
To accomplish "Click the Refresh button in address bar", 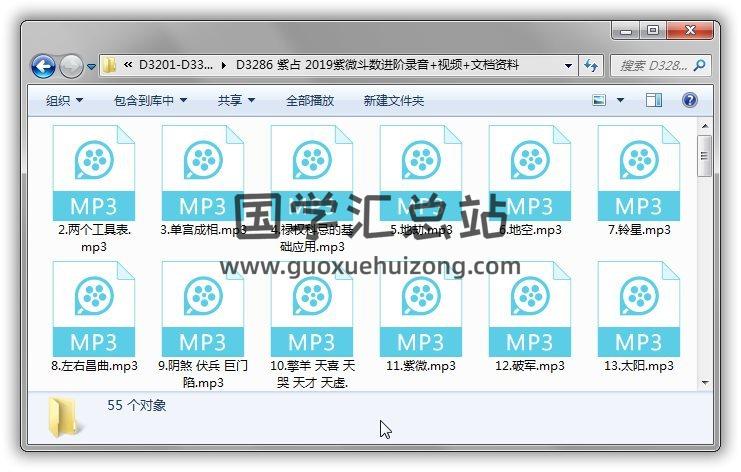I will (x=591, y=66).
